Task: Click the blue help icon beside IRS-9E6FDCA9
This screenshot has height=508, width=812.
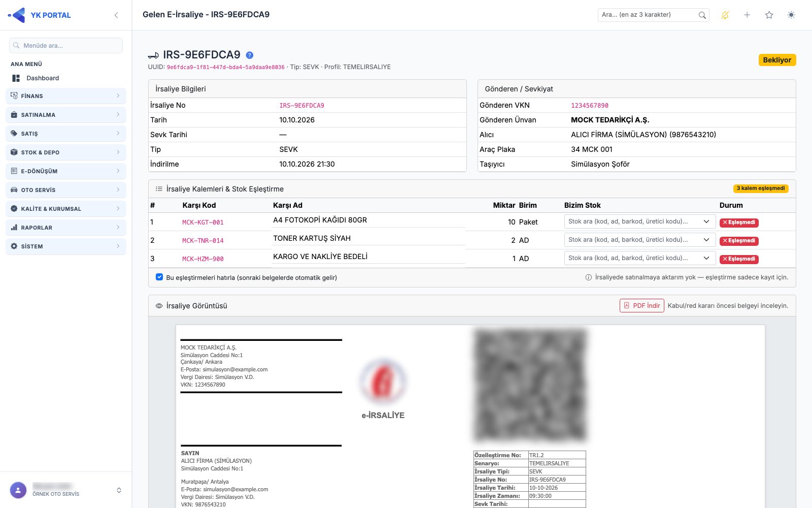Action: pyautogui.click(x=250, y=55)
